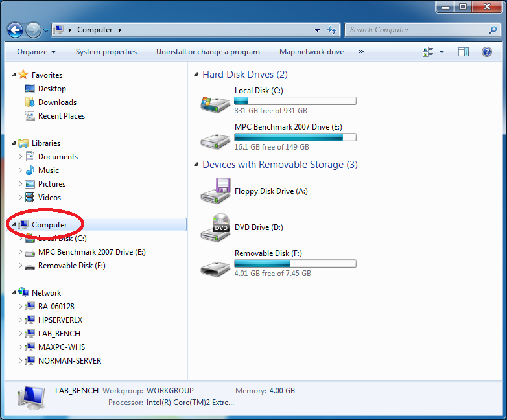Screen dimensions: 507x420
Task: Select the DVD Drive (D:) icon
Action: [215, 227]
